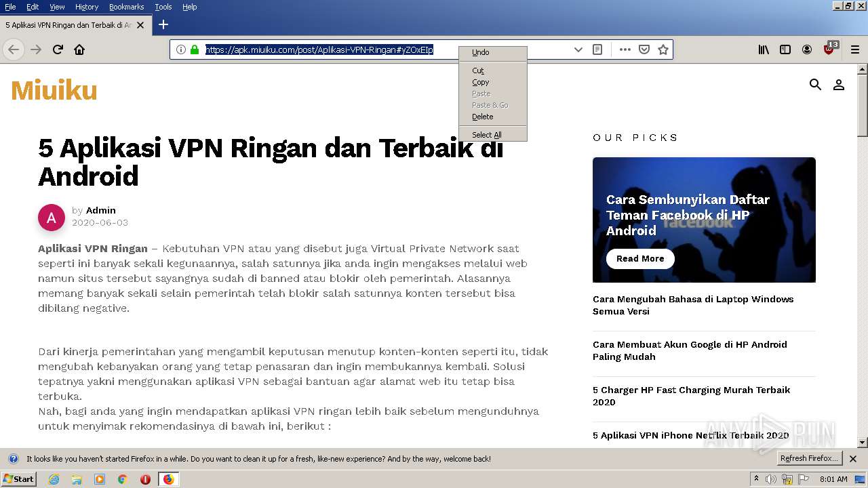Open the Tools menu
Viewport: 868px width, 488px height.
click(x=163, y=7)
